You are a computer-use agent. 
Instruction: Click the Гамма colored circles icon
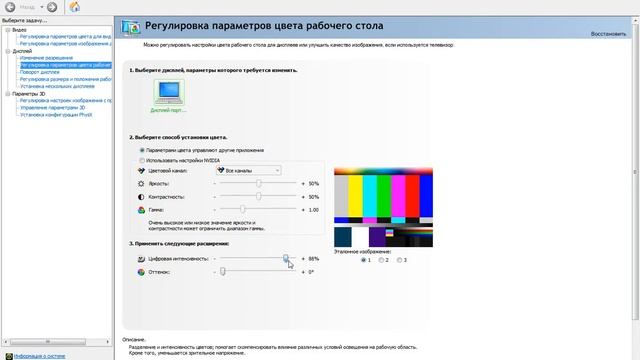(x=141, y=210)
